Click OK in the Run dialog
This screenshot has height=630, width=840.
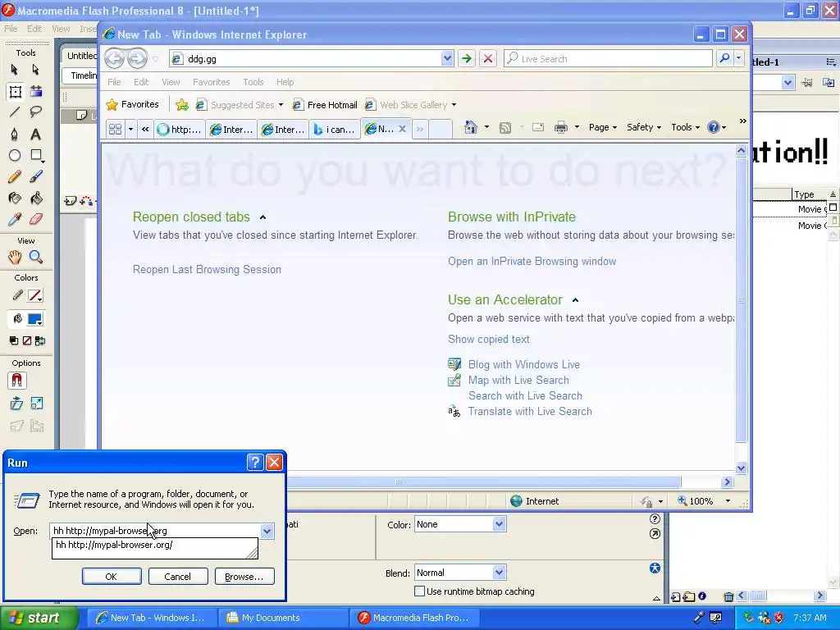(x=112, y=577)
